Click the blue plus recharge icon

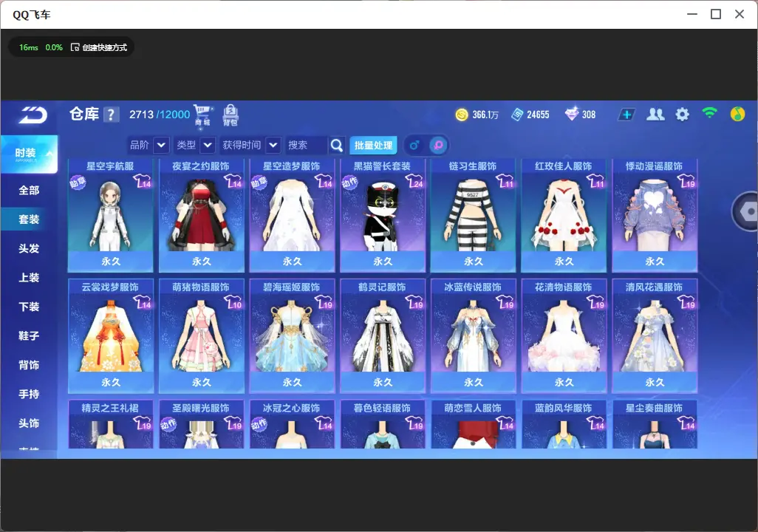626,115
